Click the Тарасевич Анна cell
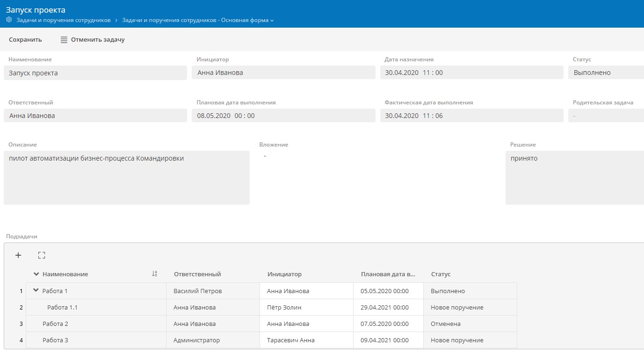The width and height of the screenshot is (644, 354). click(x=306, y=340)
